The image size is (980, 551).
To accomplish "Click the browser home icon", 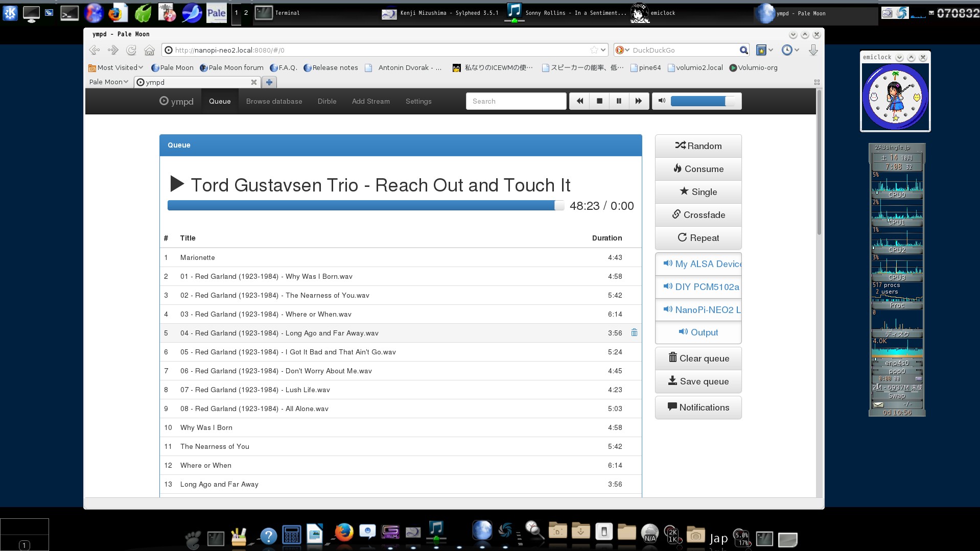I will [149, 50].
